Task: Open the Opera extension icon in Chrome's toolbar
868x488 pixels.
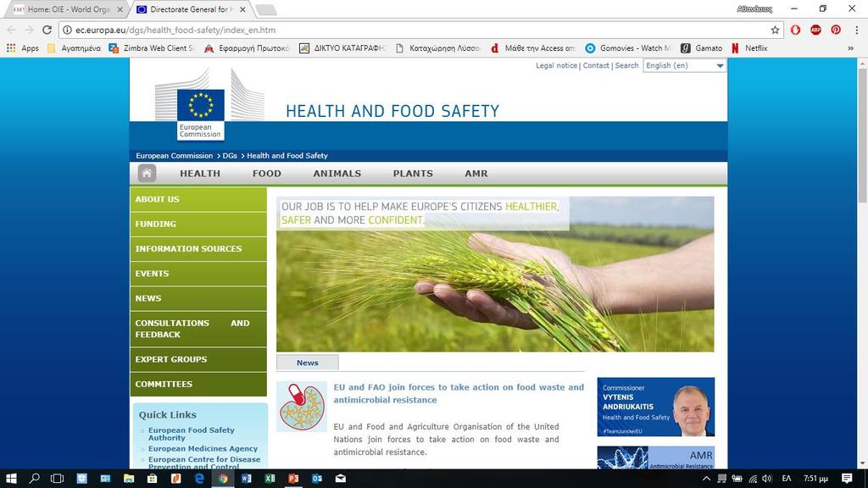Action: (795, 30)
